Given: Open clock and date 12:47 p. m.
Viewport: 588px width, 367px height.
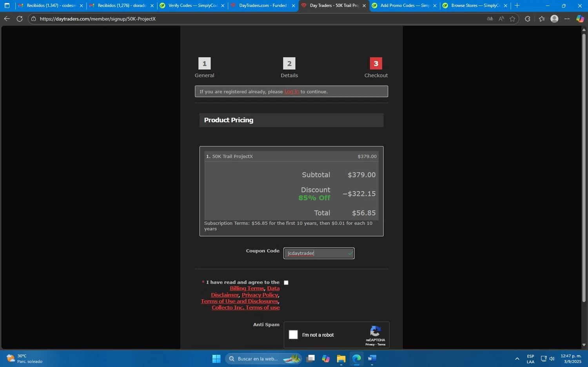Looking at the screenshot, I should pos(571,358).
